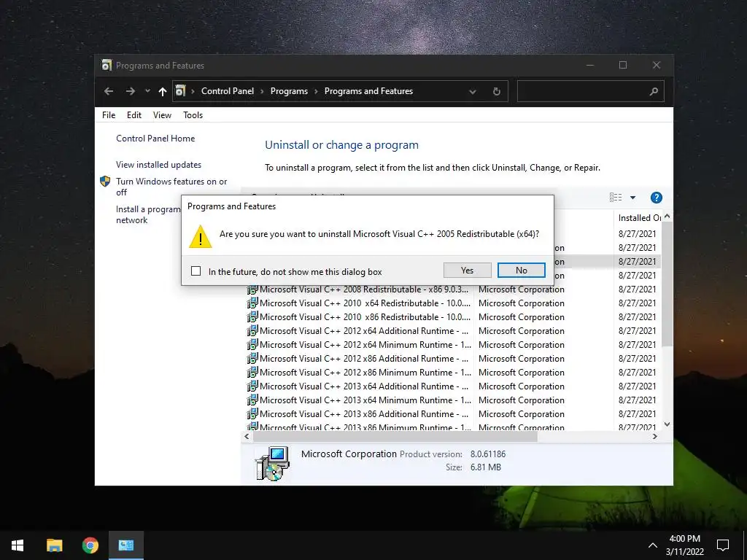Refresh the Programs and Features view

coord(496,91)
